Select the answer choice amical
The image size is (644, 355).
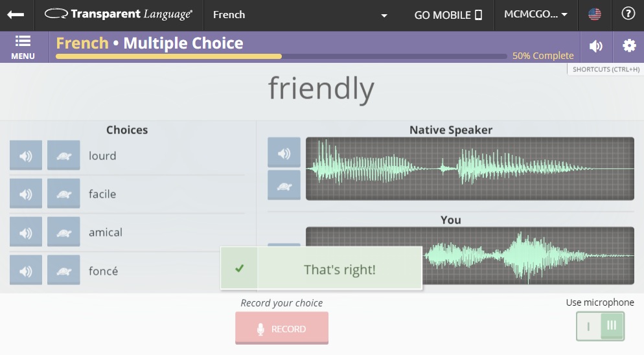pos(106,233)
